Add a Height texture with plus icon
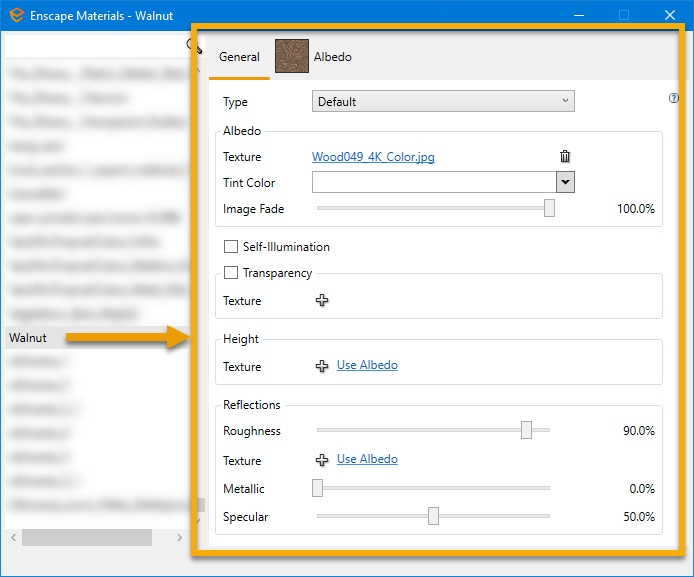Viewport: 694px width, 577px height. click(322, 367)
